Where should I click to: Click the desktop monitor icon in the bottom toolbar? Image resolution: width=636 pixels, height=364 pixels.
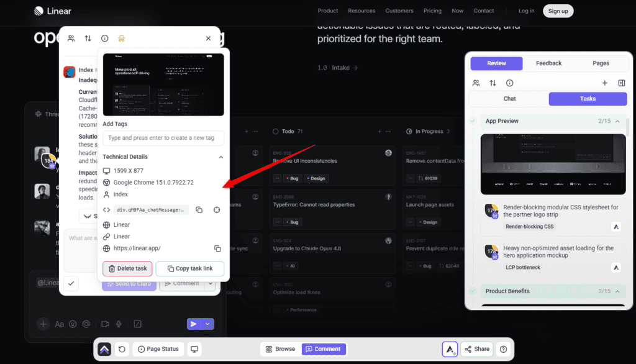click(x=194, y=349)
